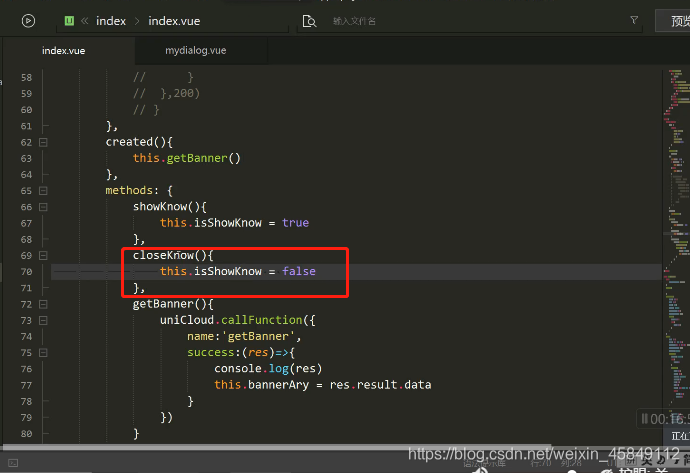Collapse uniCloud.callFunction fold marker line 73
The width and height of the screenshot is (690, 473).
[x=43, y=320]
